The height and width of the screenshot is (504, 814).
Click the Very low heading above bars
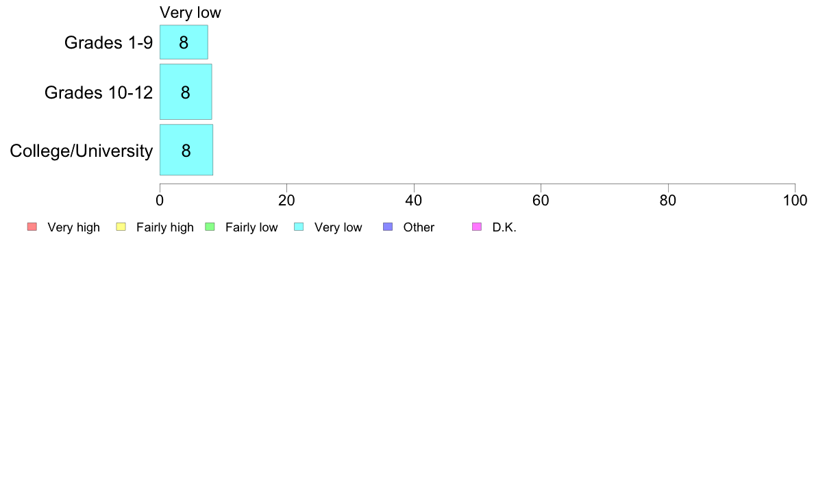pyautogui.click(x=190, y=12)
